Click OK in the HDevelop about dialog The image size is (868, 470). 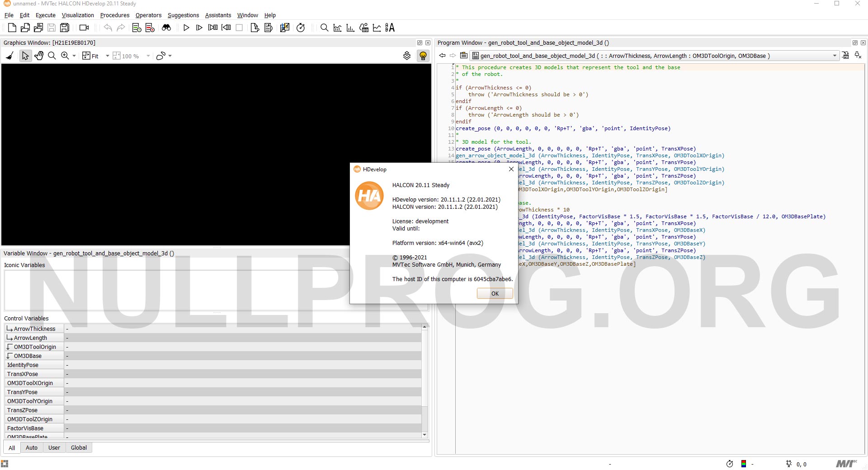pos(495,294)
